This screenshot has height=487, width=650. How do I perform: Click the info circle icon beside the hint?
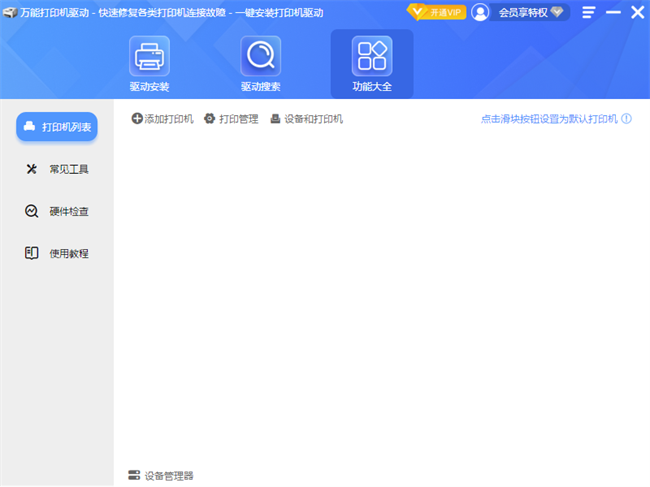627,119
